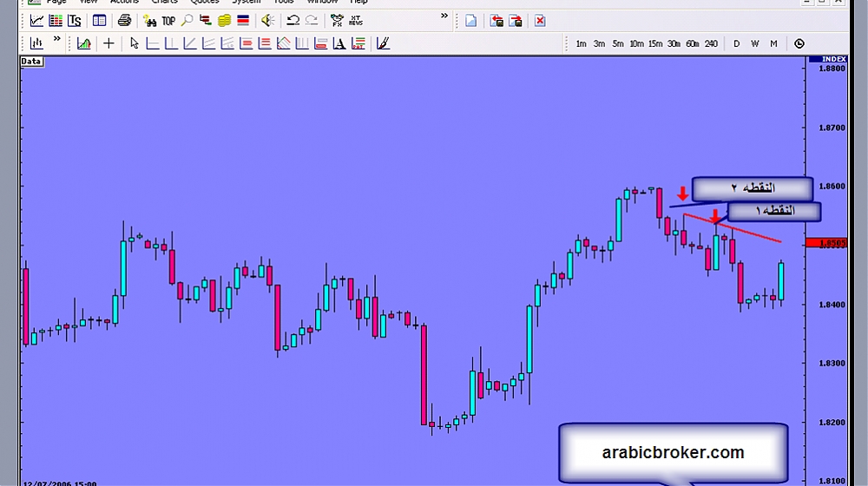The width and height of the screenshot is (868, 486).
Task: Open custom interval clock icon
Action: (x=799, y=43)
